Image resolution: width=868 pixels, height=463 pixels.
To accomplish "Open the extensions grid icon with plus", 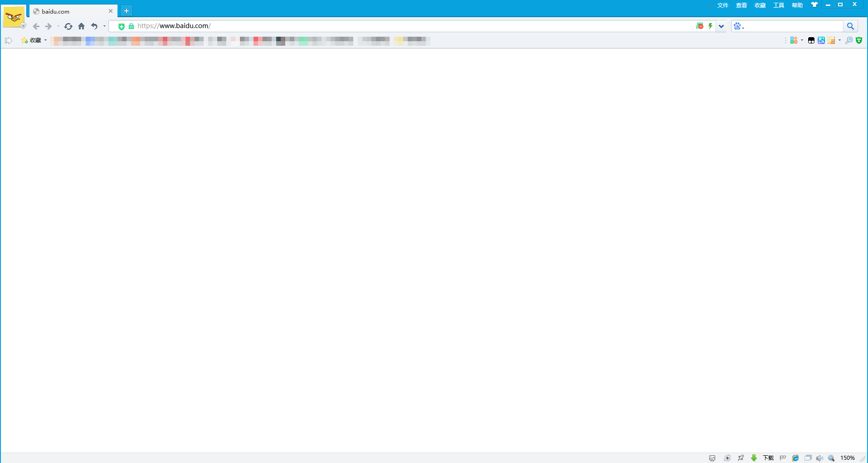I will pos(794,40).
